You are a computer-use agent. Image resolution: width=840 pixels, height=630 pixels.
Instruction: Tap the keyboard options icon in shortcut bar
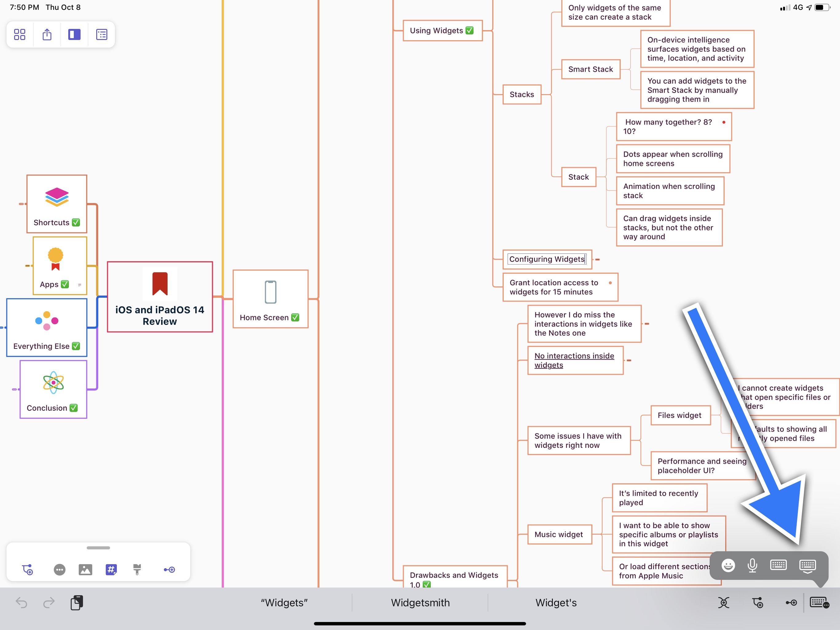pyautogui.click(x=819, y=603)
